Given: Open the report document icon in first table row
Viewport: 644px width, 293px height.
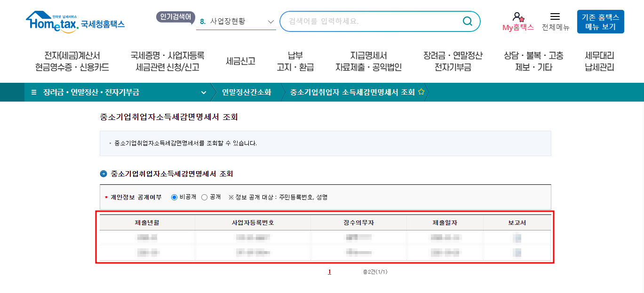Looking at the screenshot, I should pyautogui.click(x=518, y=237).
